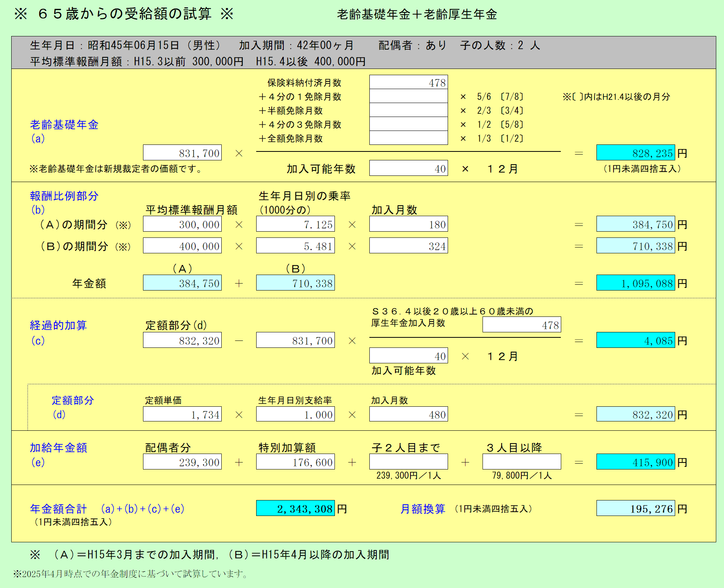Screen dimensions: 724x588
Task: Select the empty 半額免除月数 field
Action: click(409, 110)
